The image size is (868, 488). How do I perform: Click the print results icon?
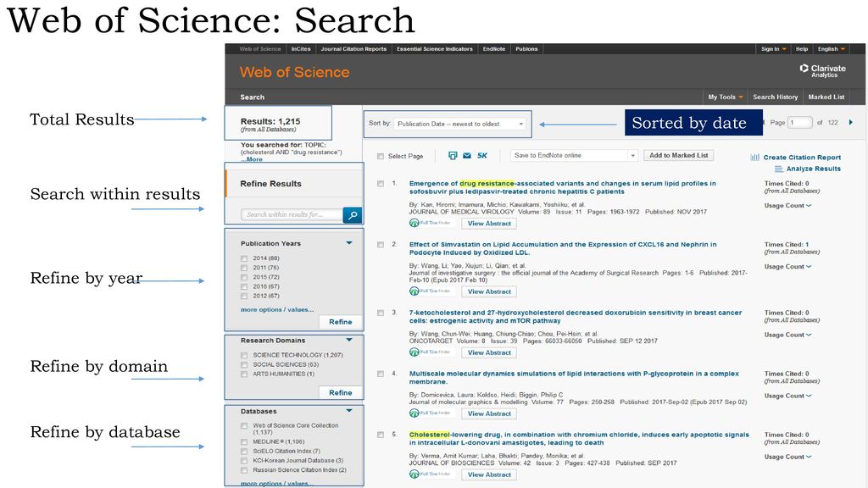coord(453,156)
